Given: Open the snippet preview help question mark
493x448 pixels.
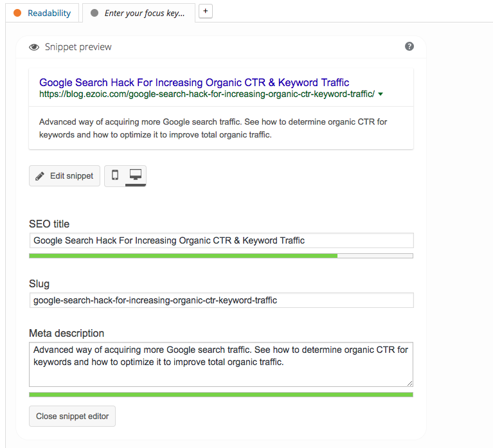Looking at the screenshot, I should coord(409,46).
